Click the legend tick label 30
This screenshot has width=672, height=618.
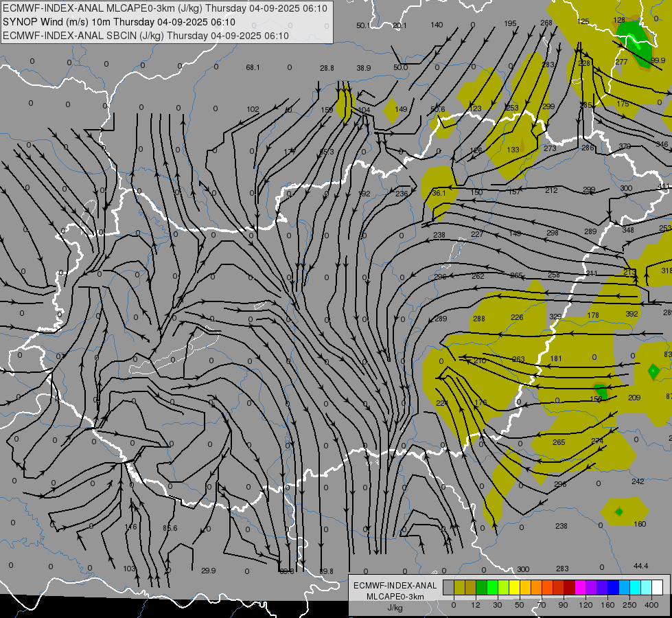497,605
